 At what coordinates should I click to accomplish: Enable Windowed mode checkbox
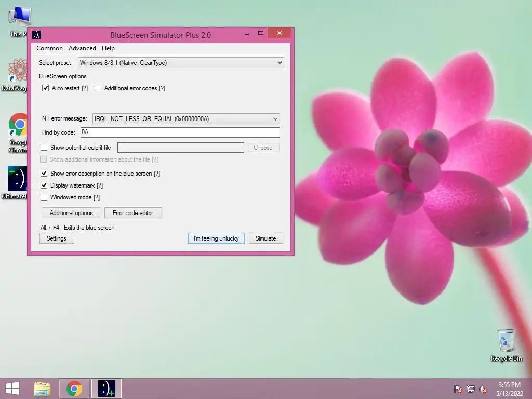coord(44,197)
